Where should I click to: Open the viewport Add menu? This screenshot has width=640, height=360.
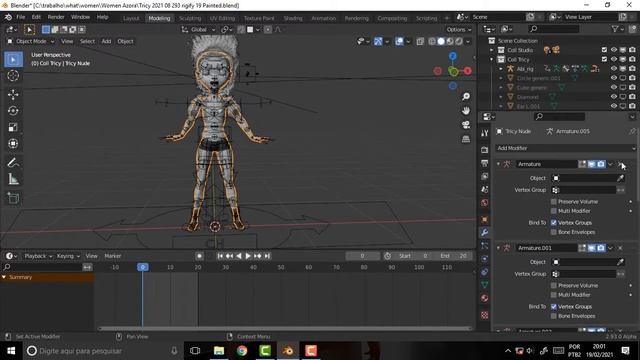(106, 41)
